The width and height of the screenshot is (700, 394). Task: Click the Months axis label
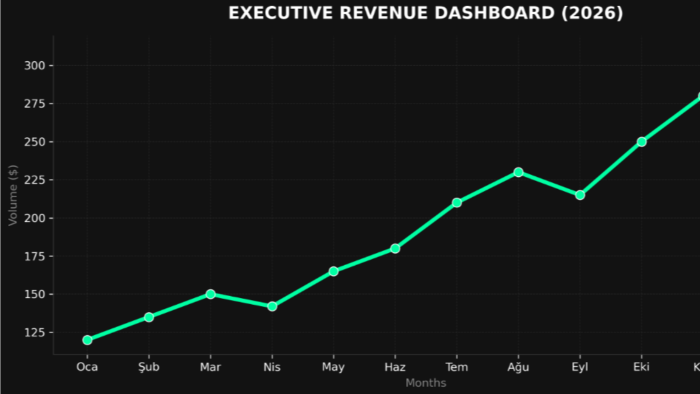point(426,383)
